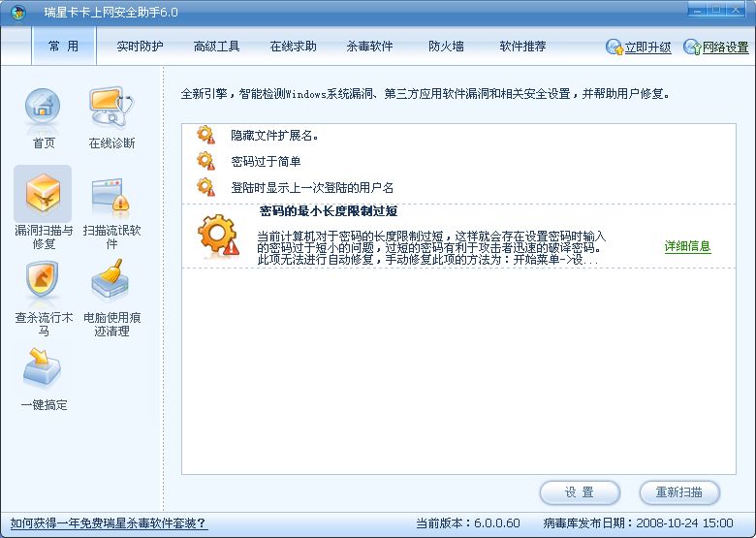Click the Rising application logo in title bar

pos(18,12)
